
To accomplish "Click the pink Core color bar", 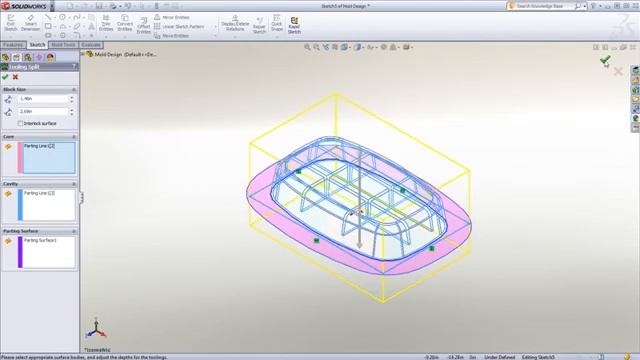I will click(20, 158).
